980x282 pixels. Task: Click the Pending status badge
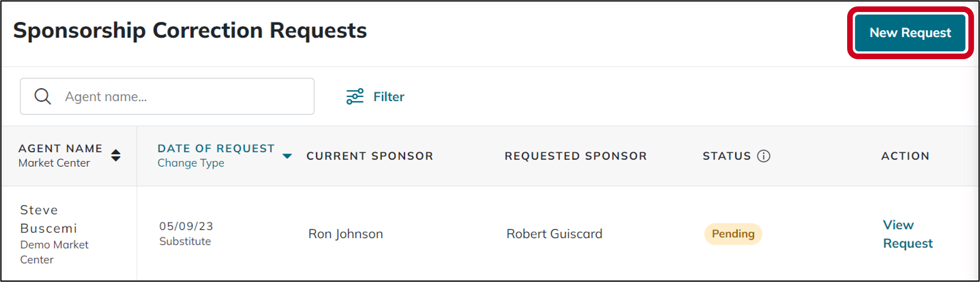733,234
